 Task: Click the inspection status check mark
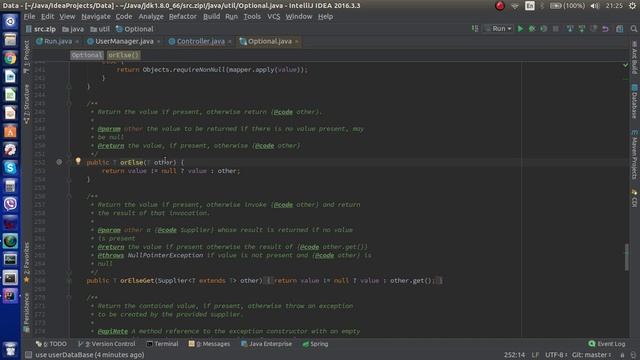[x=625, y=65]
